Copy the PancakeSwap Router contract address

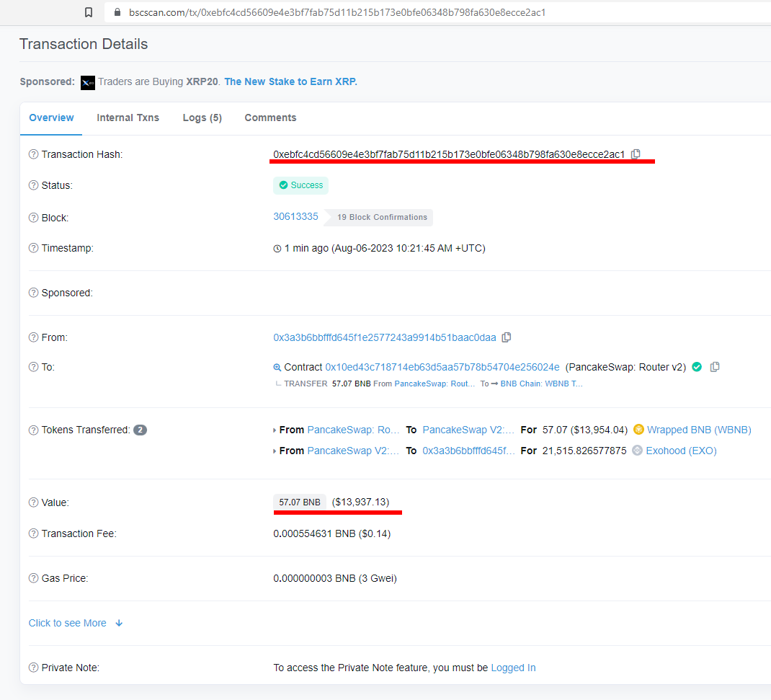click(714, 367)
